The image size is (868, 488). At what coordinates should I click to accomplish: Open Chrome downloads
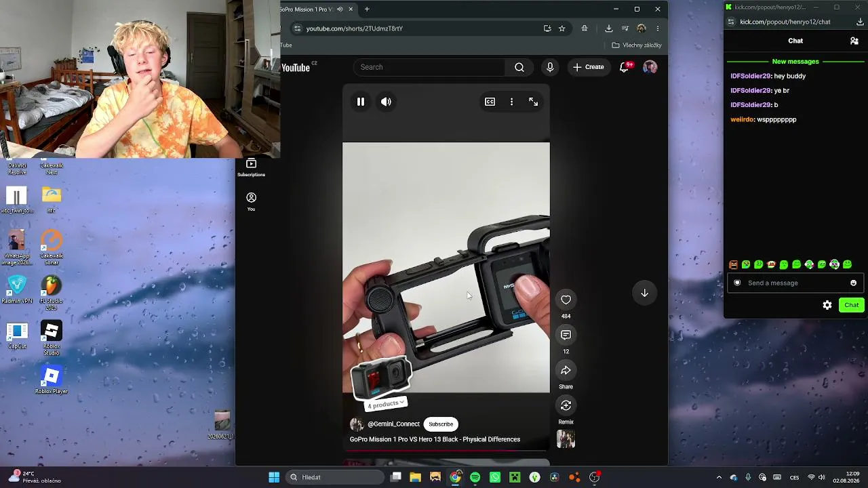[x=609, y=28]
